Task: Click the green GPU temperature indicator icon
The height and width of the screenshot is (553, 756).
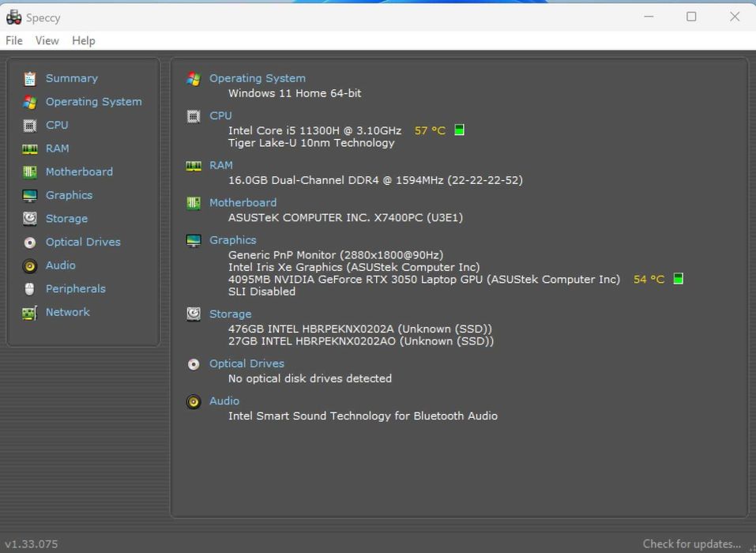Action: tap(678, 279)
